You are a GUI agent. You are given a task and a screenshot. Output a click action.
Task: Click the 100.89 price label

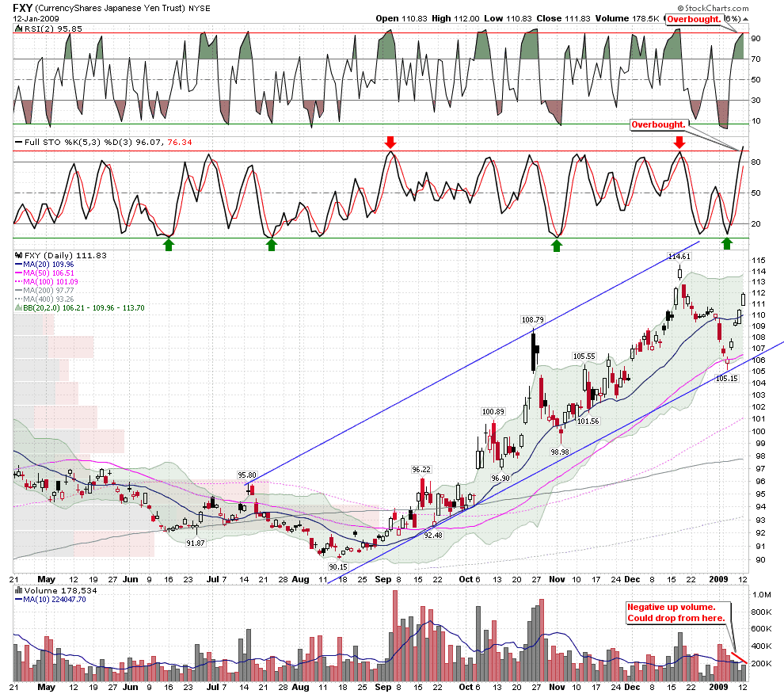click(493, 412)
